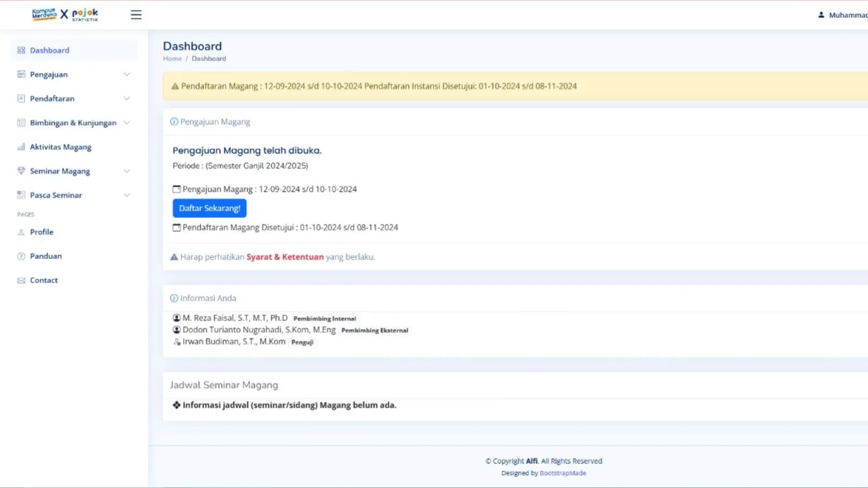The height and width of the screenshot is (488, 868).
Task: Click the Home breadcrumb link
Action: (172, 59)
